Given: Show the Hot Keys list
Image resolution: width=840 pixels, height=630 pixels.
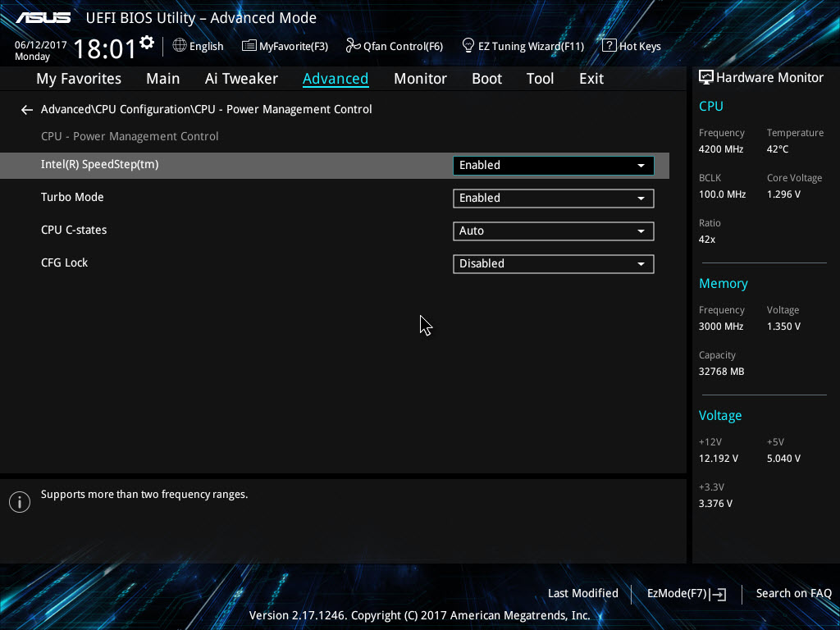Looking at the screenshot, I should click(632, 46).
